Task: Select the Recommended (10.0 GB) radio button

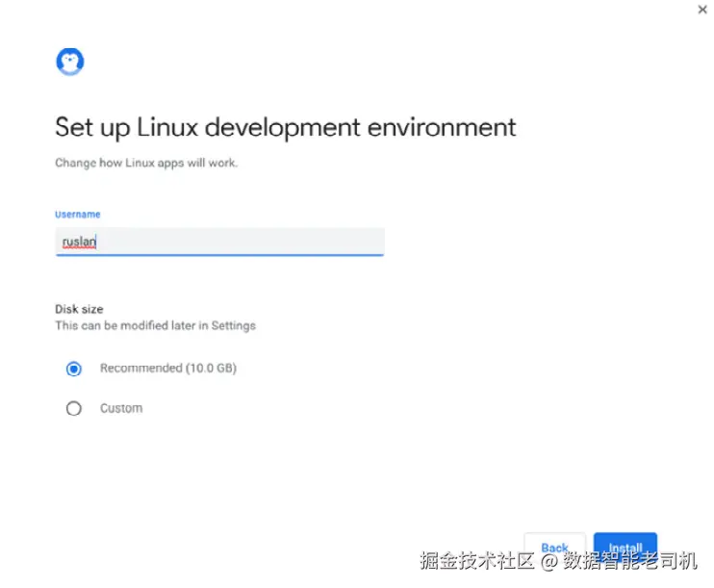Action: click(74, 369)
